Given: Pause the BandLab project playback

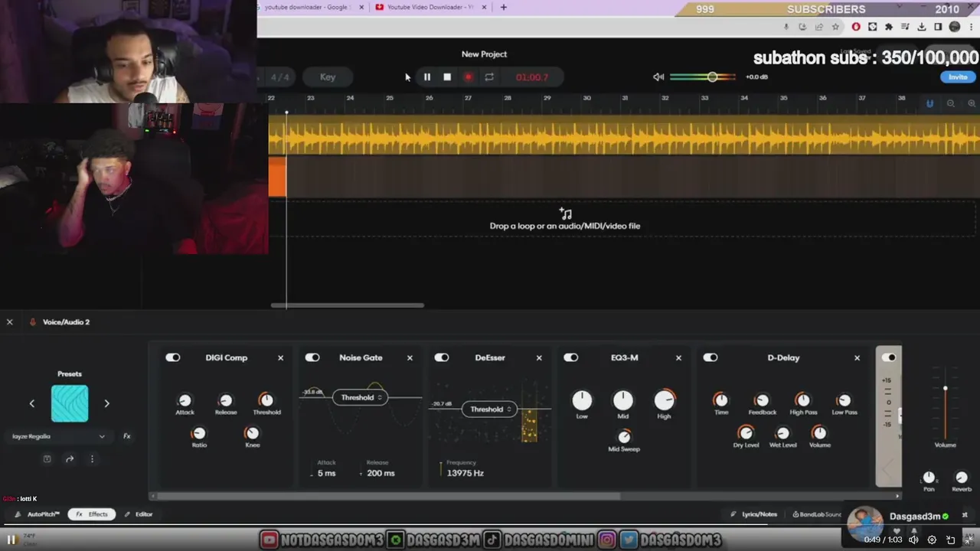Looking at the screenshot, I should click(427, 77).
